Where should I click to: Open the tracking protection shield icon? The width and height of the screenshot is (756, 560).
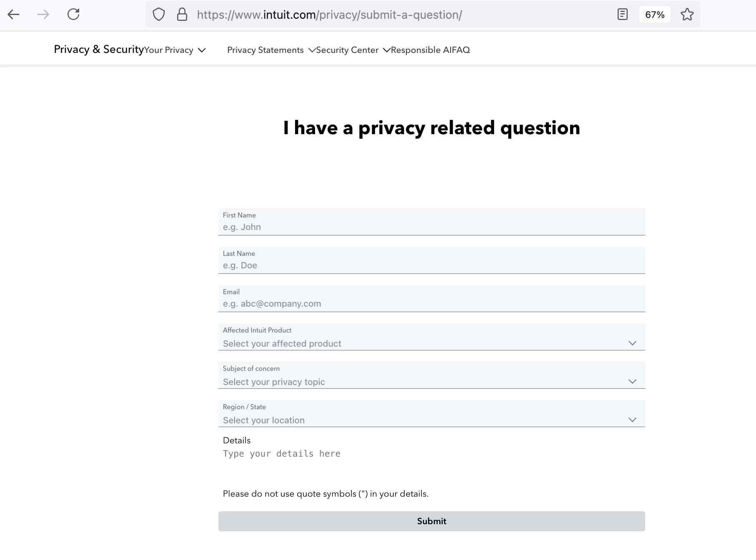[x=159, y=15]
